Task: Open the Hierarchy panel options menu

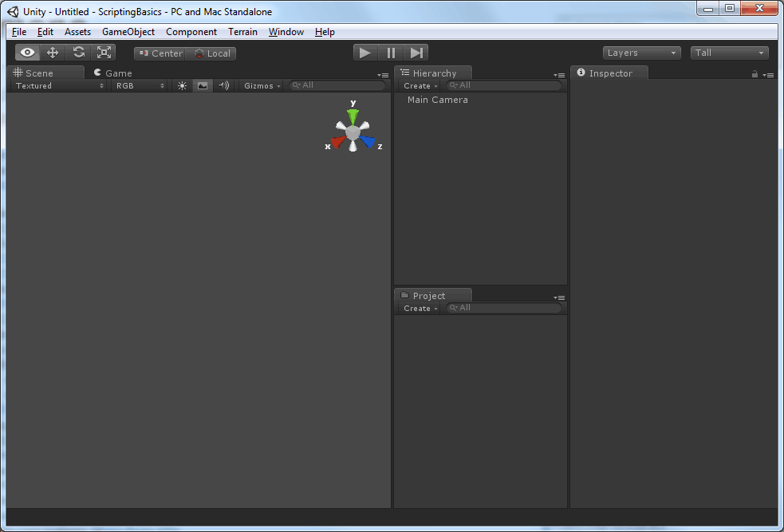Action: pyautogui.click(x=560, y=75)
